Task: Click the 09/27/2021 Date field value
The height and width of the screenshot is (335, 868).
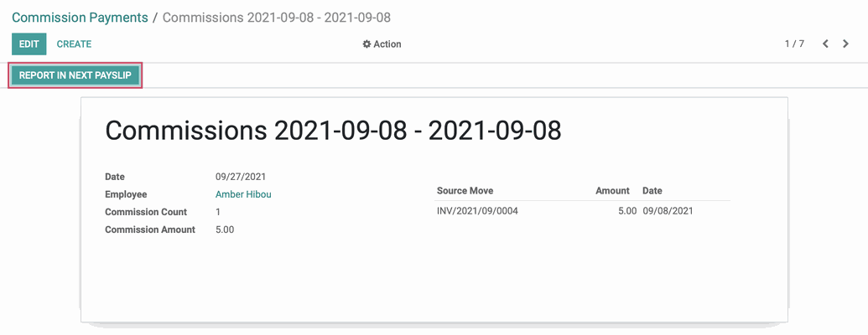Action: [x=241, y=177]
